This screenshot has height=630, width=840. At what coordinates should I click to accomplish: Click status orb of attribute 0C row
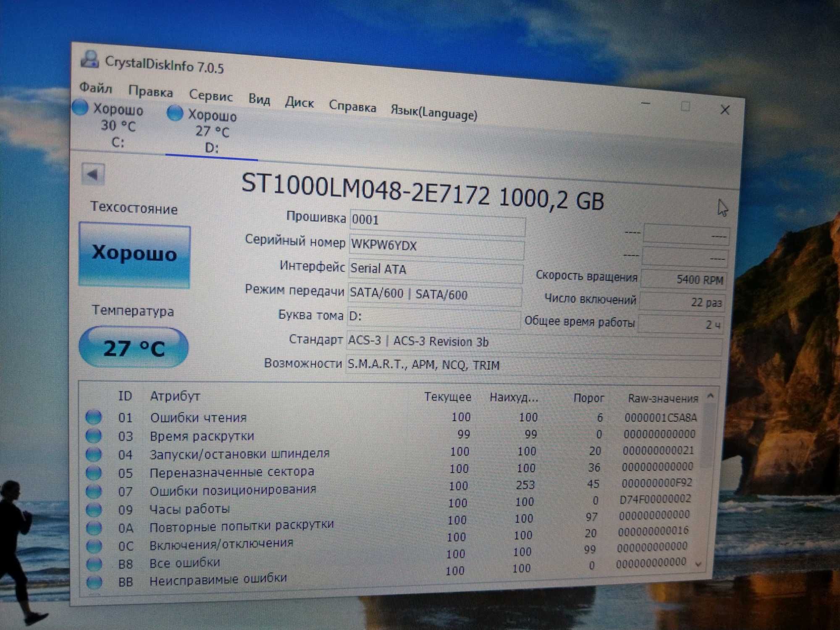(x=94, y=546)
